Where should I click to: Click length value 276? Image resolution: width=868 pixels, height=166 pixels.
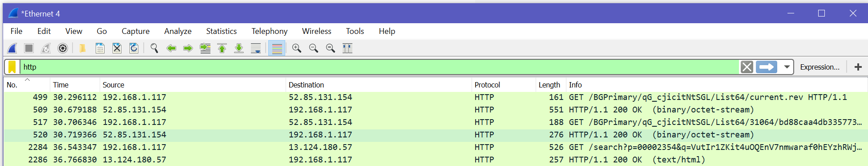pyautogui.click(x=556, y=135)
